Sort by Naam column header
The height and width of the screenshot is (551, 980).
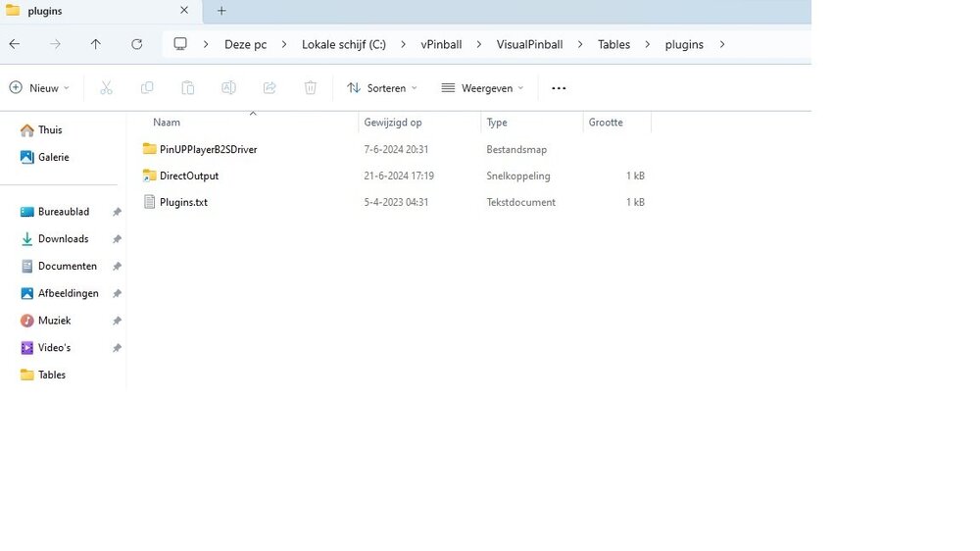tap(167, 123)
